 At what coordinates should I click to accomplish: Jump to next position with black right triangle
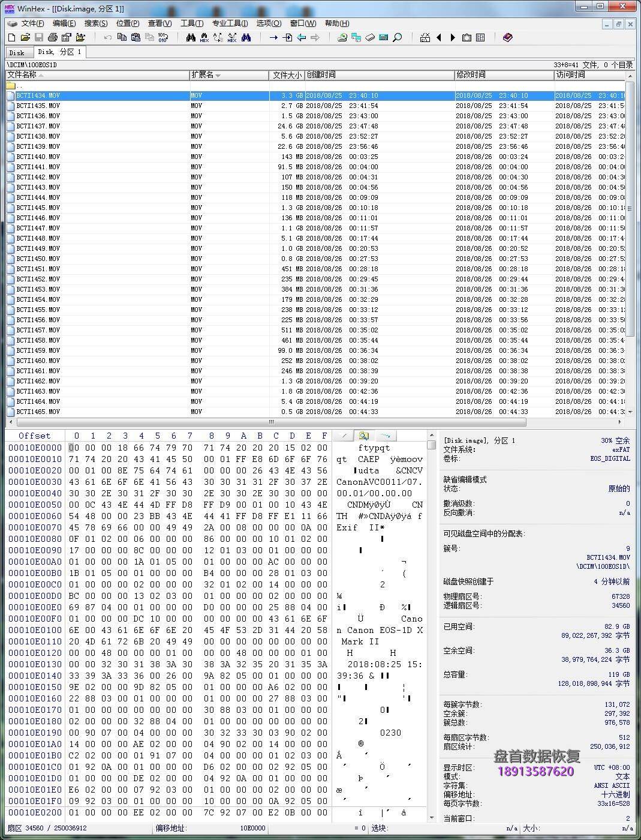453,37
